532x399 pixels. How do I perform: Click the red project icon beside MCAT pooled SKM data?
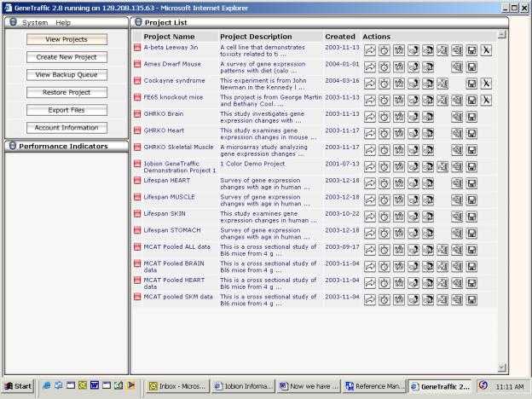tap(137, 297)
